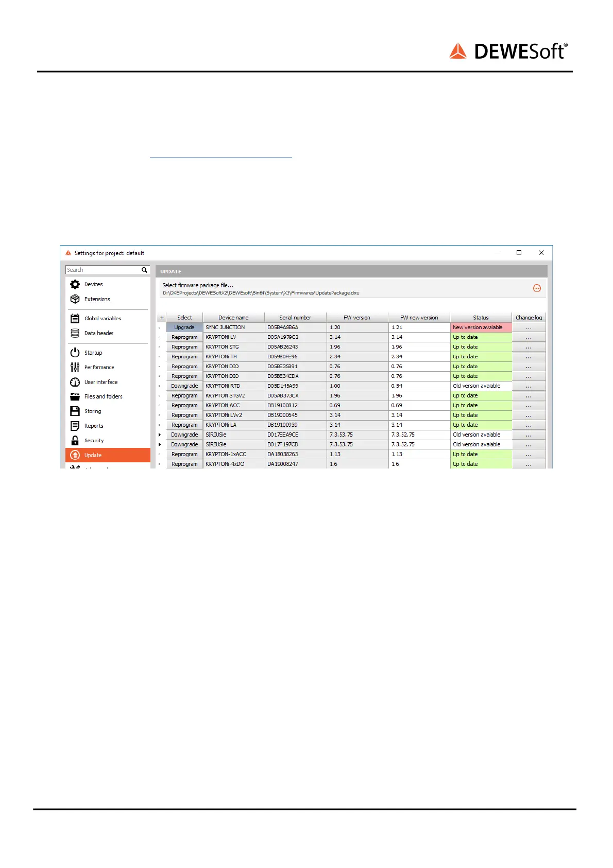Sort by Device name column header
The height and width of the screenshot is (868, 613).
click(x=233, y=318)
